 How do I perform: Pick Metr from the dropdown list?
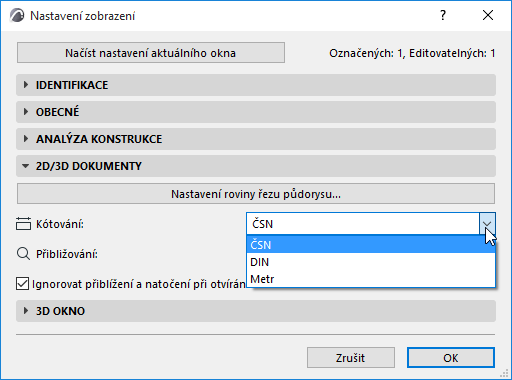pos(371,279)
